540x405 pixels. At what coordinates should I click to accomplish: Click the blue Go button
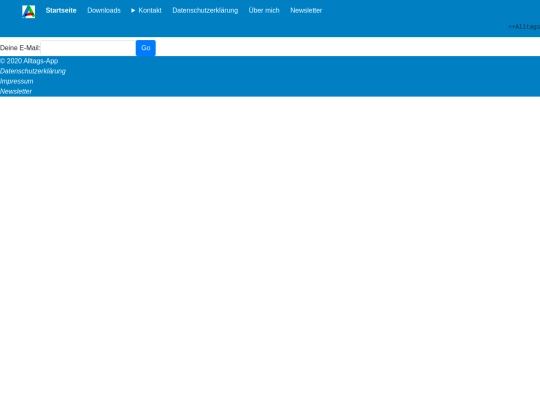[x=146, y=48]
